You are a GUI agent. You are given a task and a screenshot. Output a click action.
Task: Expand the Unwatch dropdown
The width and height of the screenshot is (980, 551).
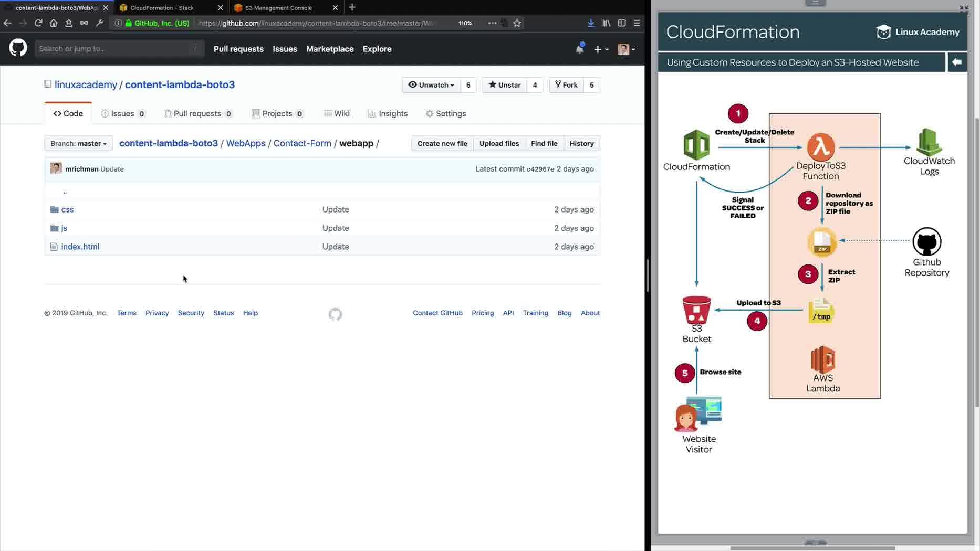point(431,85)
